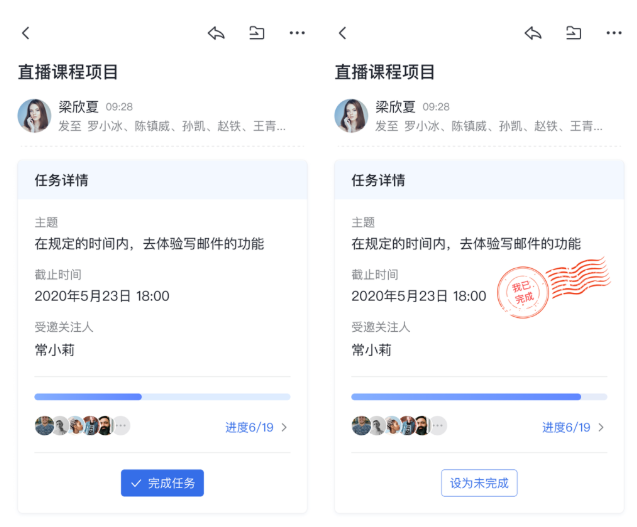Screen dimensions: 637x527
Task: Click 直播课程项目 title on right screen
Action: pos(385,72)
